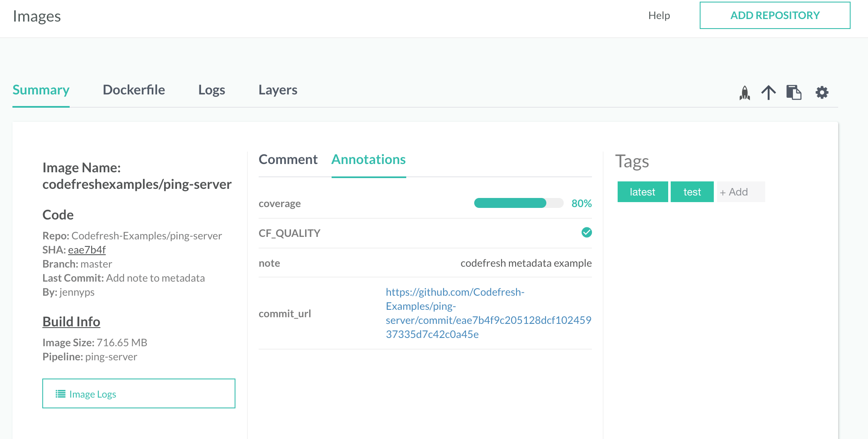Select the Layers tab
The image size is (868, 439).
click(278, 90)
